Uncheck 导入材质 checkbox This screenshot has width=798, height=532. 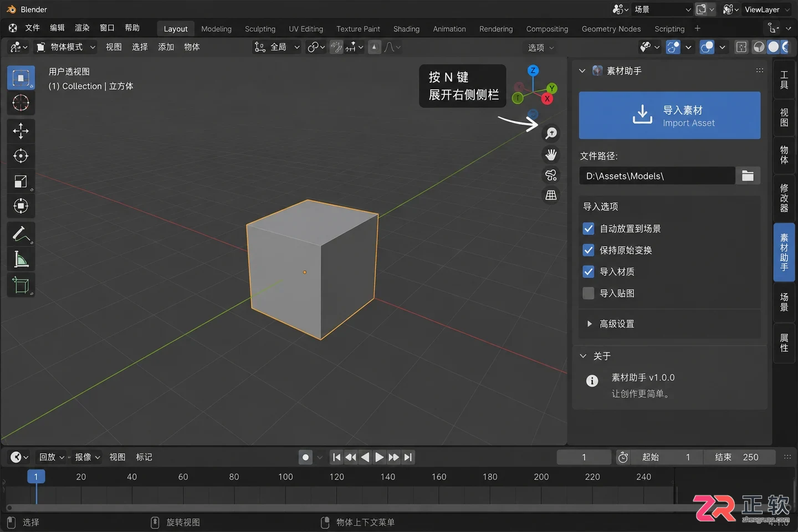click(x=589, y=272)
